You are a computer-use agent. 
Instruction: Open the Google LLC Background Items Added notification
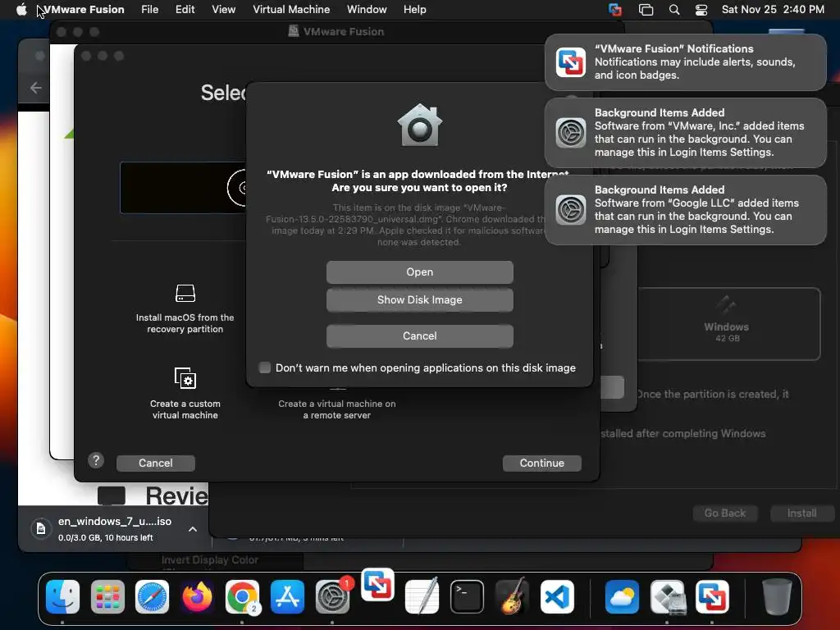pos(685,210)
